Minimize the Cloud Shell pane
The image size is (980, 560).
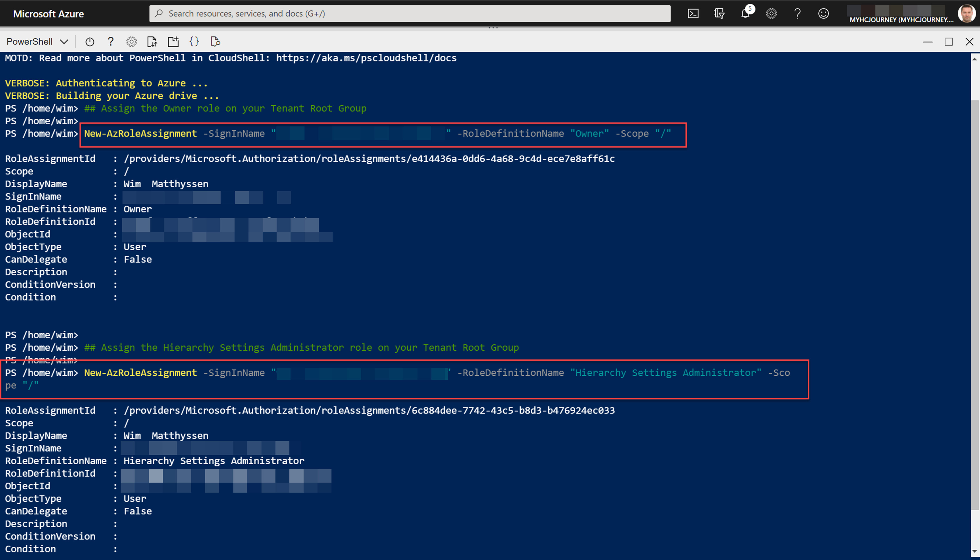pyautogui.click(x=928, y=41)
